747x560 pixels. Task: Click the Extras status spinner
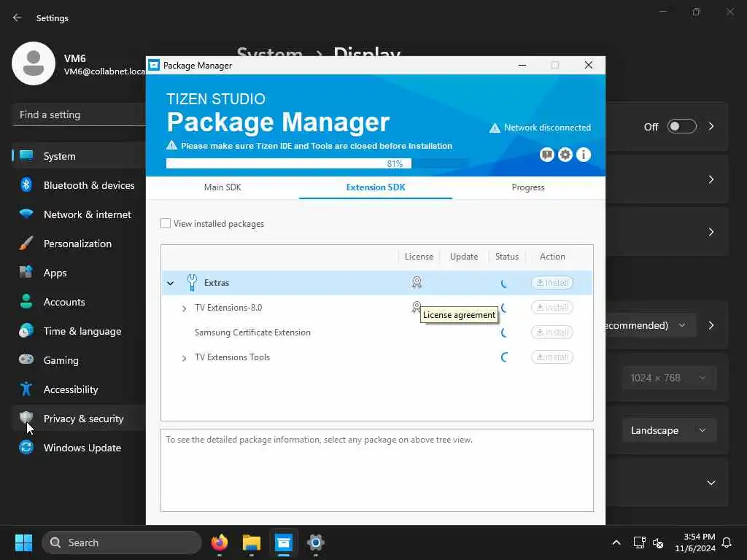504,284
